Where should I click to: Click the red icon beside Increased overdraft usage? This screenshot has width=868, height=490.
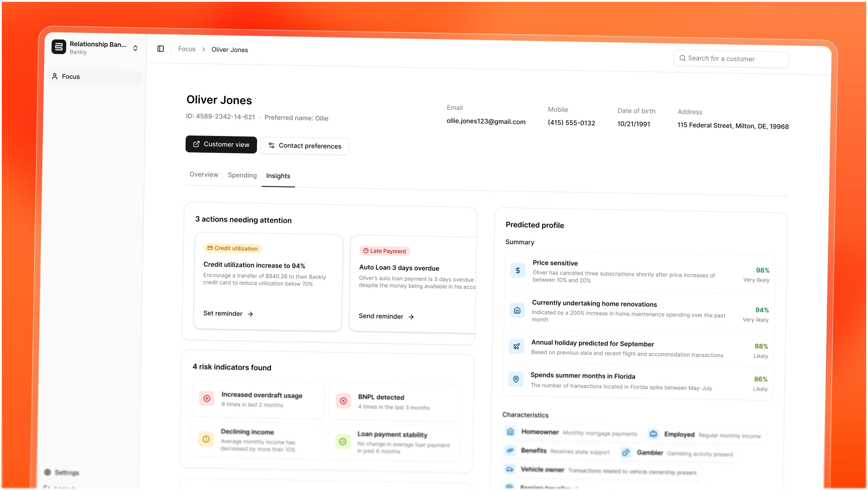207,399
